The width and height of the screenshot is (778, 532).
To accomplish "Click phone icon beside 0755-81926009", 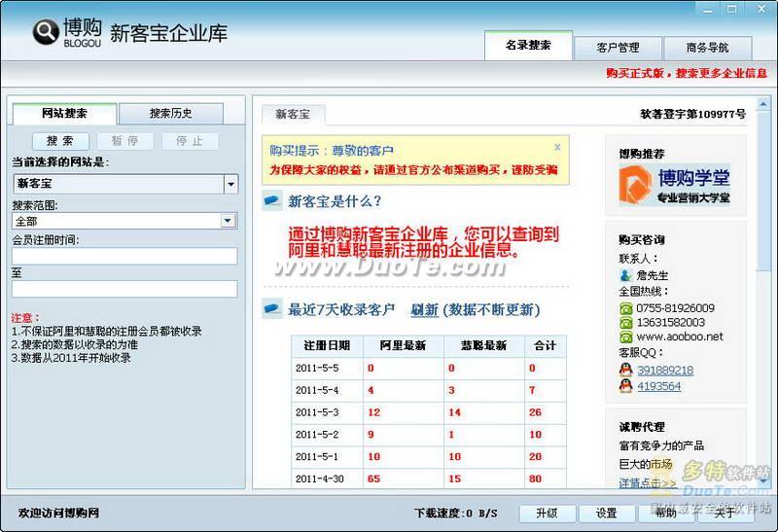I will click(x=626, y=308).
